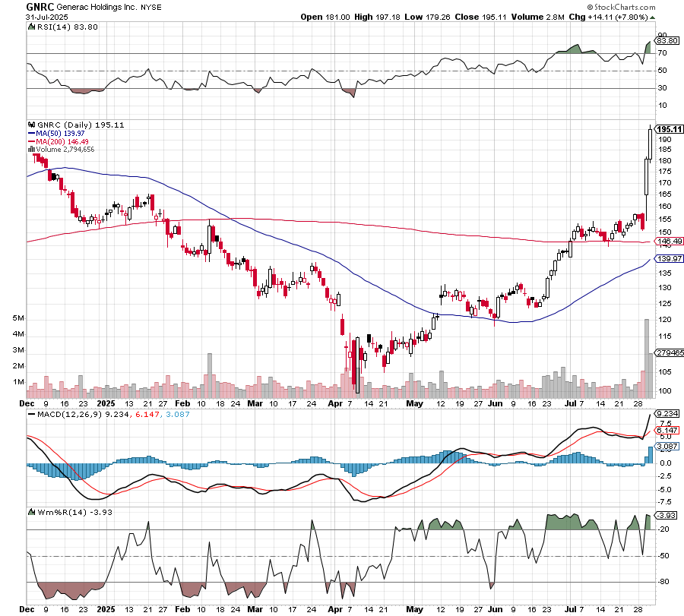Click the 146.49 MA value tag on right axis

pos(670,241)
